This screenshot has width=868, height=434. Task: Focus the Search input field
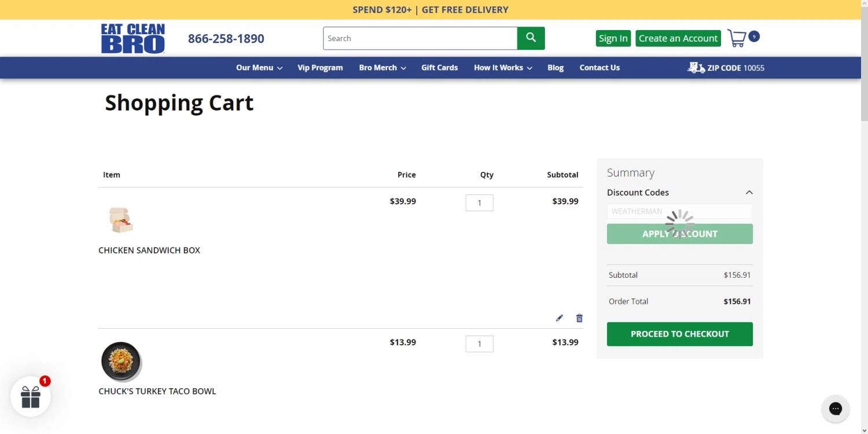[x=420, y=38]
